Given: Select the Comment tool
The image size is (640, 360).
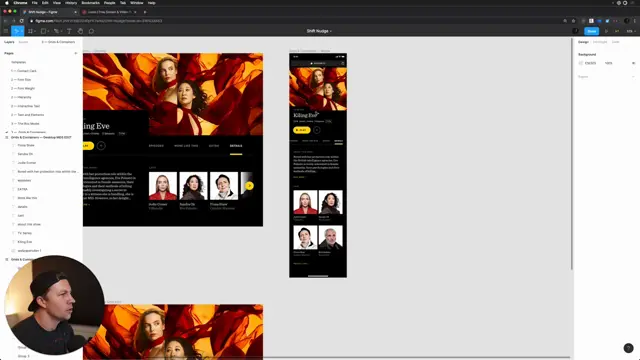Looking at the screenshot, I should (x=91, y=31).
